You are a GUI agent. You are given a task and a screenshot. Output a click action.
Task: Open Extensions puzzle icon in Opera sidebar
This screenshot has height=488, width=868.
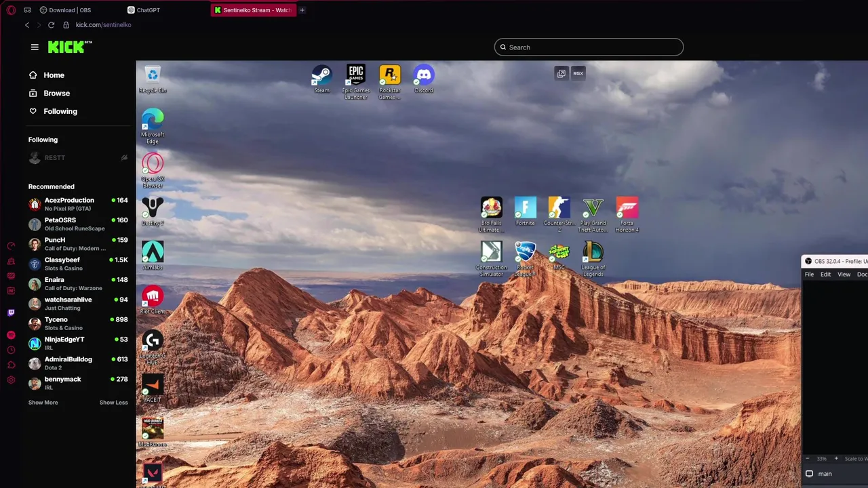click(x=11, y=365)
